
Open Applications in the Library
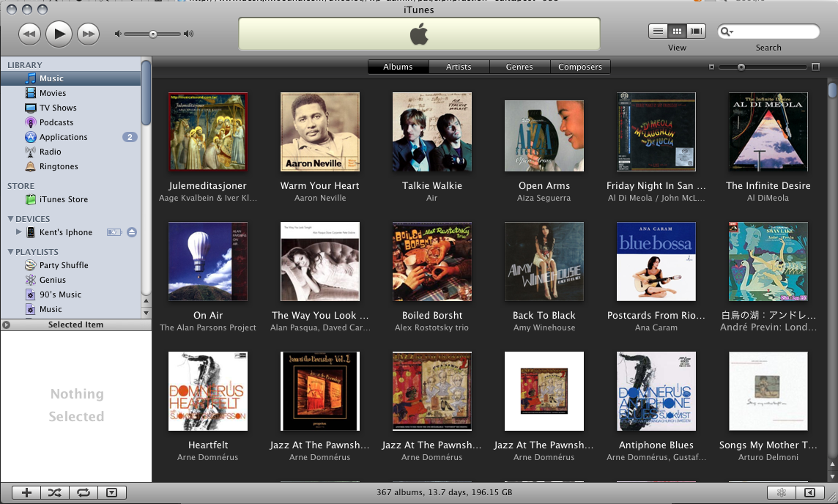[70, 137]
